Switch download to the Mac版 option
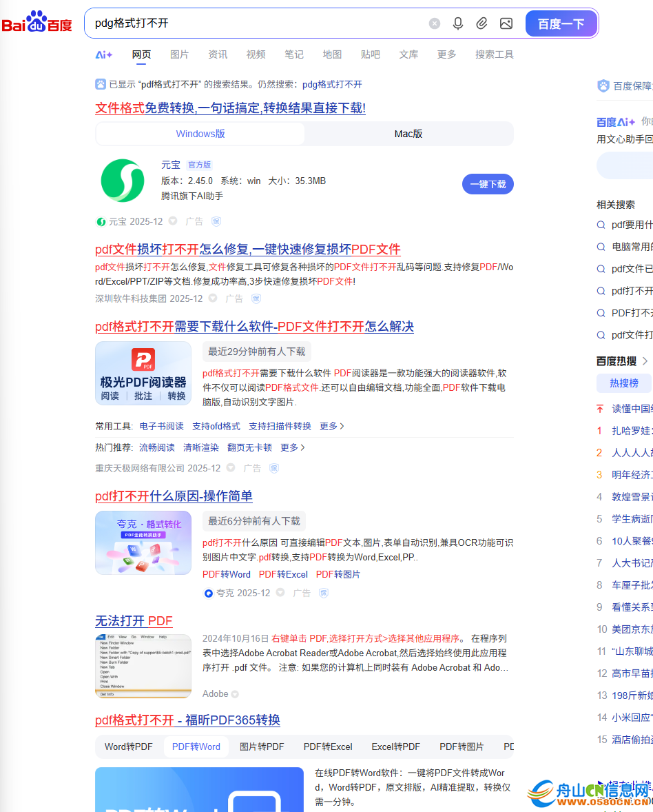653x812 pixels. tap(408, 134)
